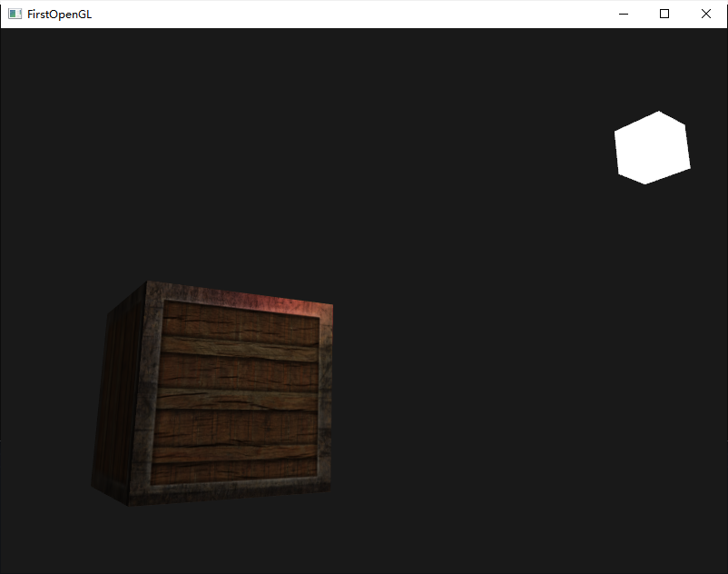Close the FirstOpenGL window

[x=705, y=14]
